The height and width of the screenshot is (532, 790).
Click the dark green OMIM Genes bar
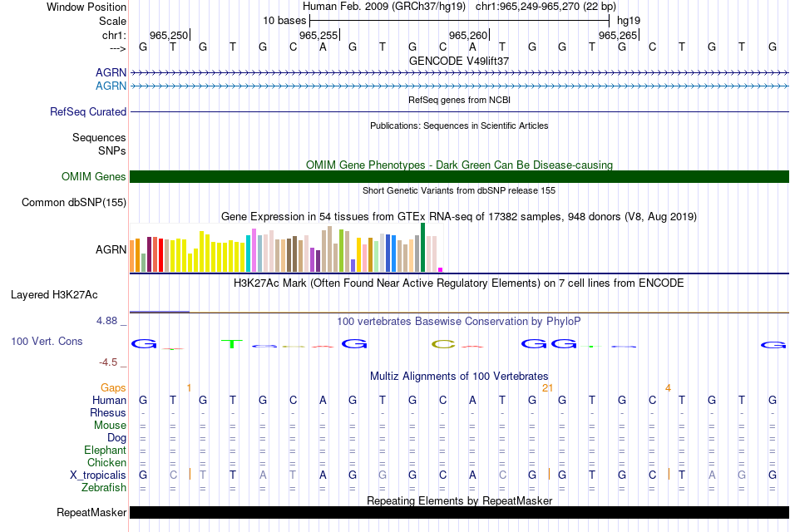[x=459, y=176]
